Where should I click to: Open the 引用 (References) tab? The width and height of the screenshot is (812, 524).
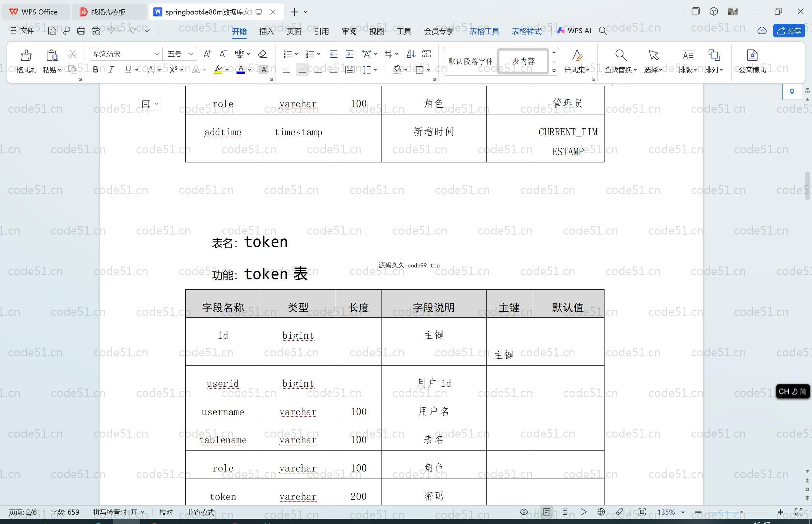(x=322, y=31)
